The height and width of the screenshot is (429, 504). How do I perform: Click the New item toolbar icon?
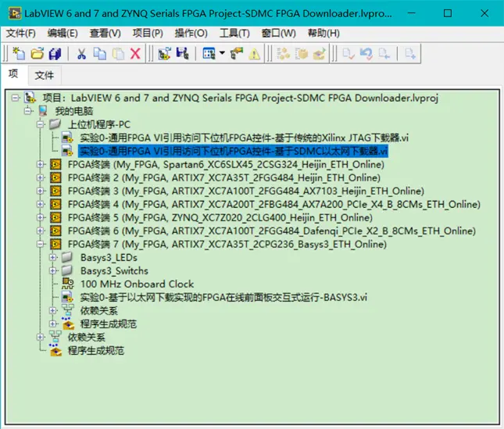[x=19, y=53]
